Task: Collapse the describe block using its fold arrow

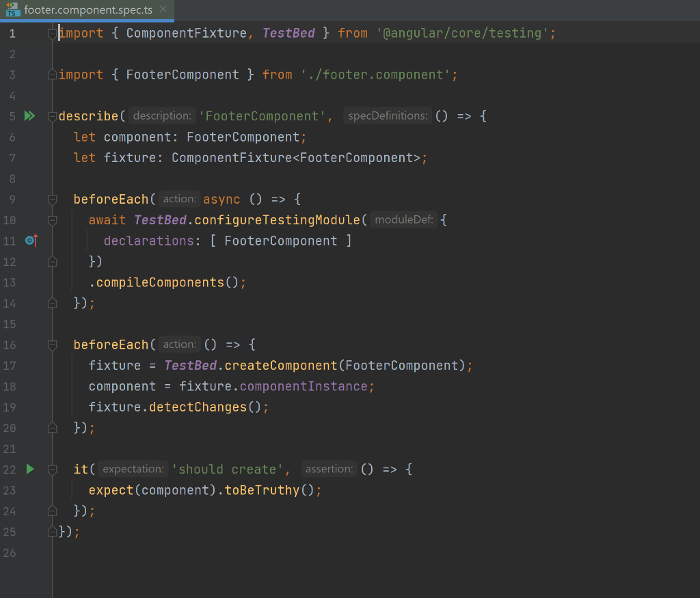Action: coord(52,115)
